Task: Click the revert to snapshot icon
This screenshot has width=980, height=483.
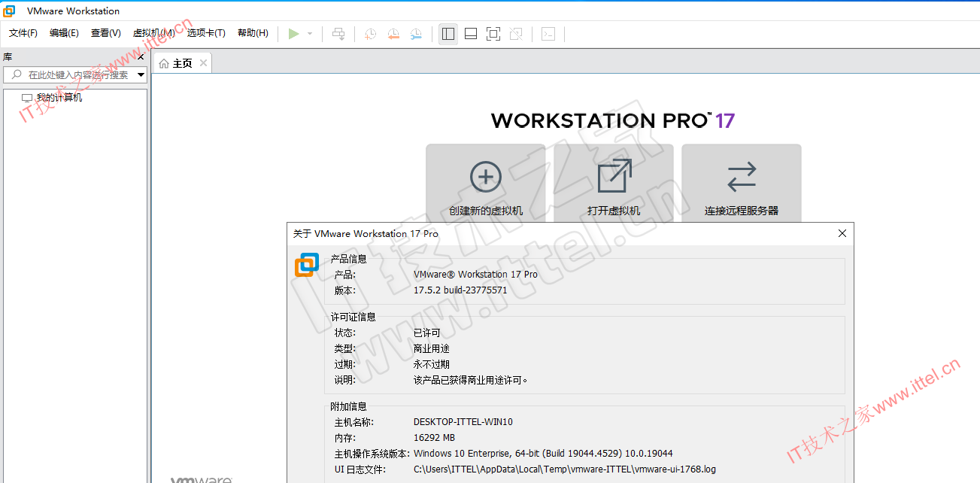Action: click(x=393, y=33)
